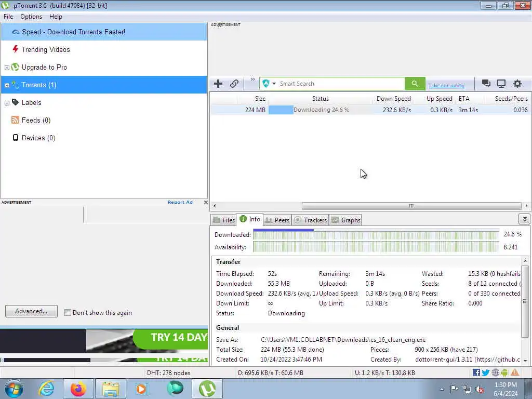Open Windows Explorer folder from taskbar

coord(111,389)
